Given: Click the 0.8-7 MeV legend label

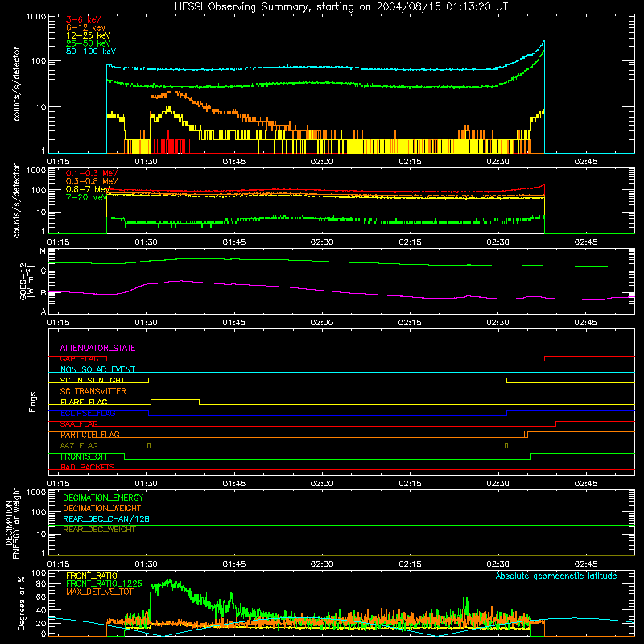Looking at the screenshot, I should pos(89,189).
